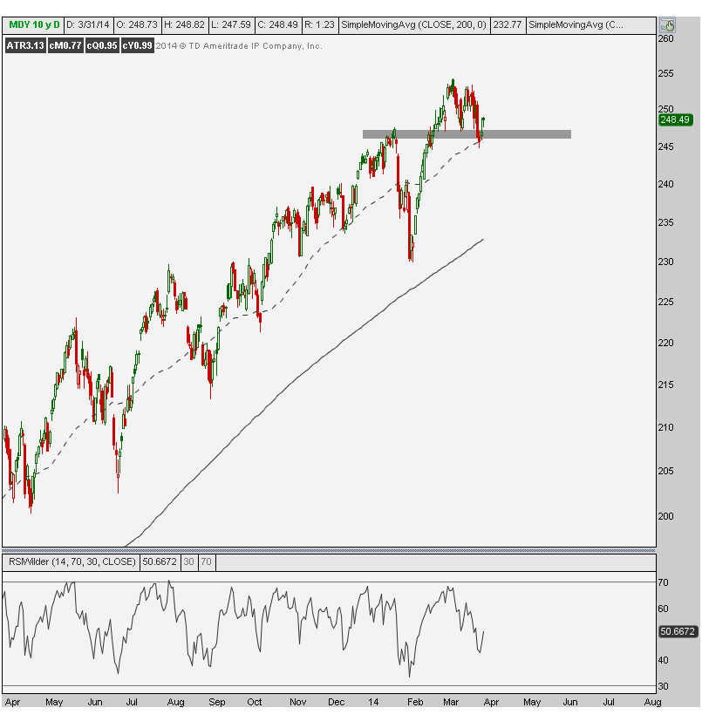This screenshot has height=728, width=702.
Task: Click the Oct label on the time axis
Action: tap(255, 702)
